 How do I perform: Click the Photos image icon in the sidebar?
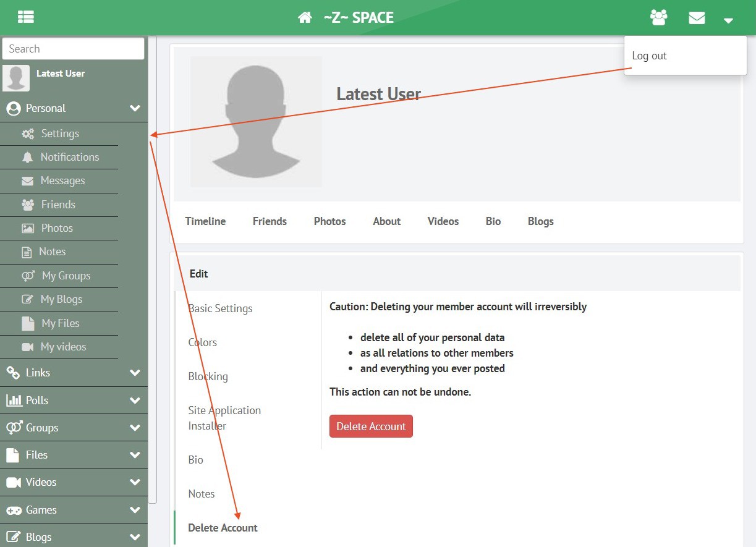(28, 229)
